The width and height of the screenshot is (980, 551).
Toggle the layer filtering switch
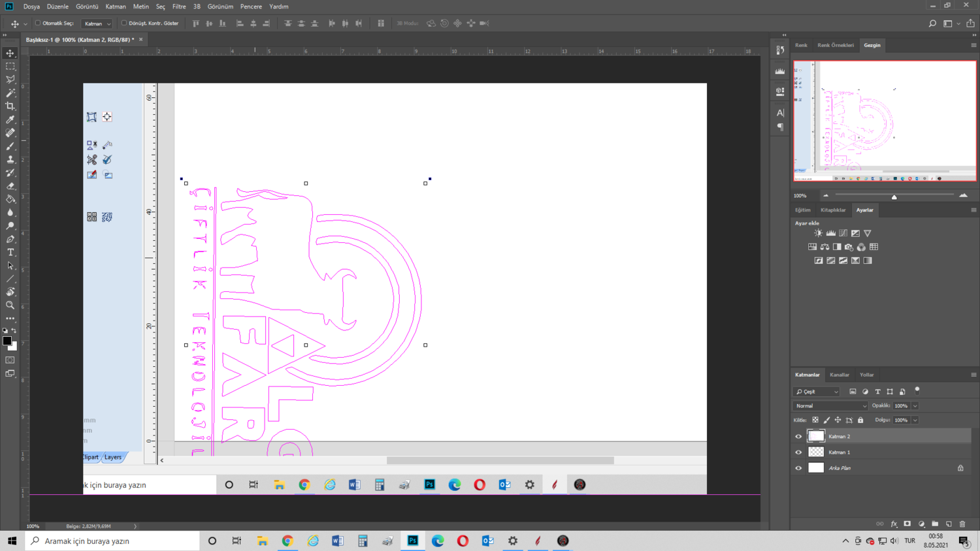pyautogui.click(x=917, y=390)
